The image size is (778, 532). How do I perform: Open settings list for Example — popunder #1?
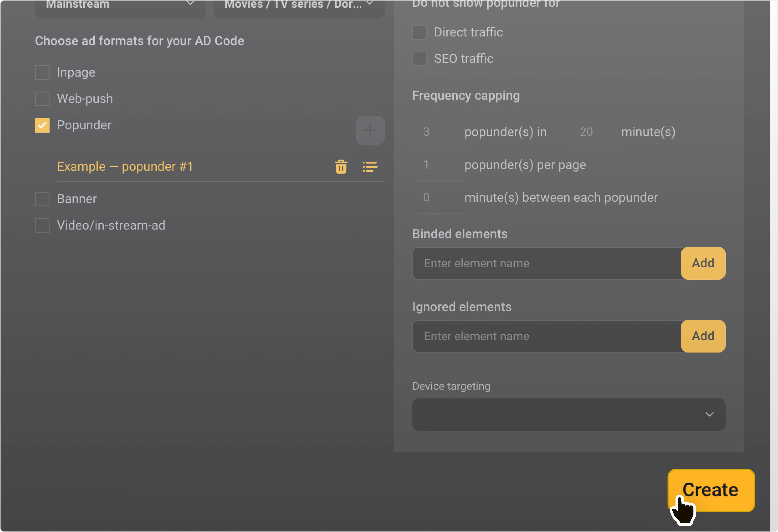point(370,167)
